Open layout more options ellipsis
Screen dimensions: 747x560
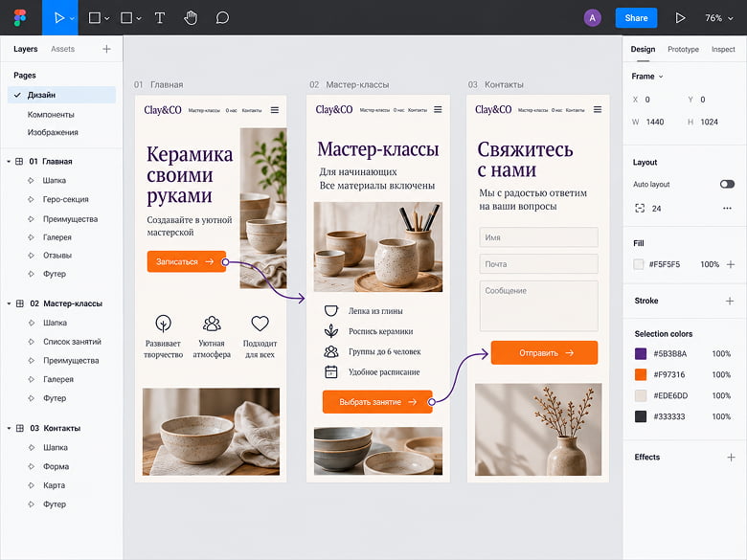(727, 208)
